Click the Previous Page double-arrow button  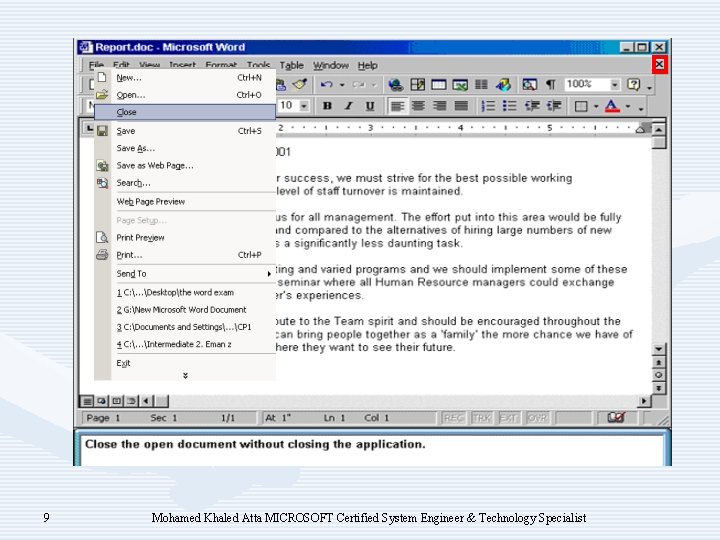[658, 363]
